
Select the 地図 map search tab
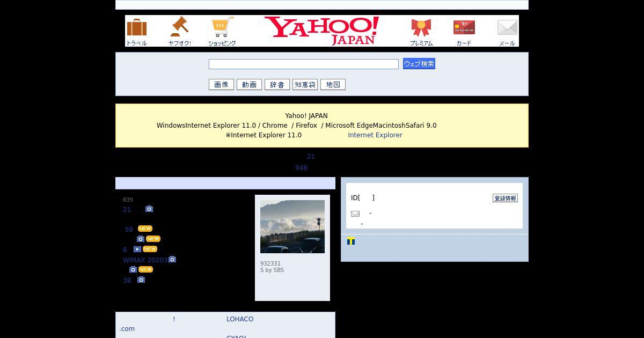[x=333, y=84]
